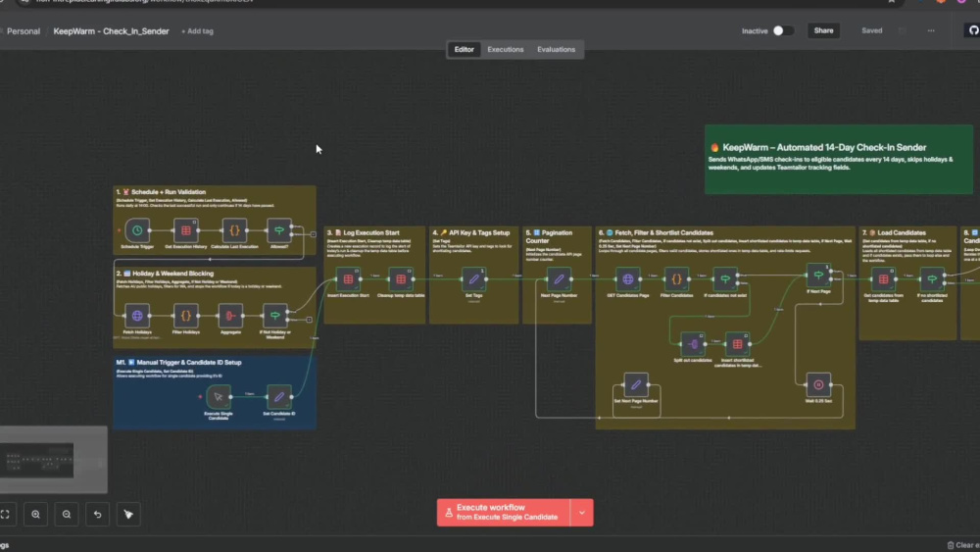This screenshot has height=552, width=980.
Task: Click the tidy up workflow button
Action: tap(128, 515)
